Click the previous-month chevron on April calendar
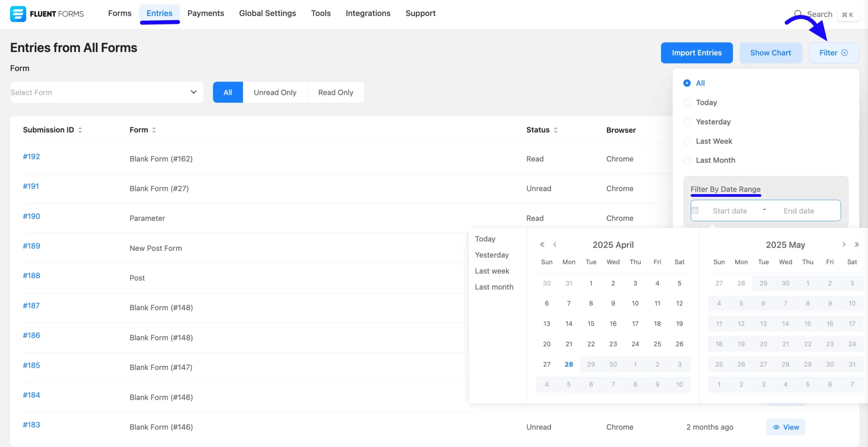Viewport: 868px width, 447px height. point(555,244)
